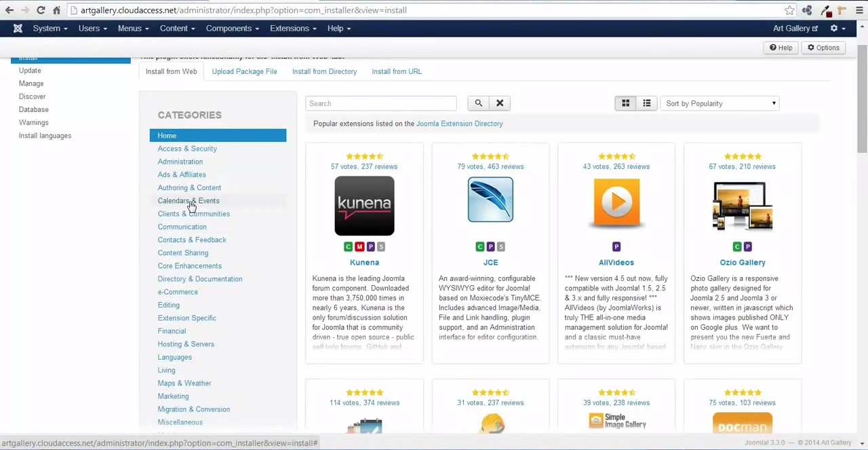868x450 pixels.
Task: Click the magnifier search button
Action: 478,103
